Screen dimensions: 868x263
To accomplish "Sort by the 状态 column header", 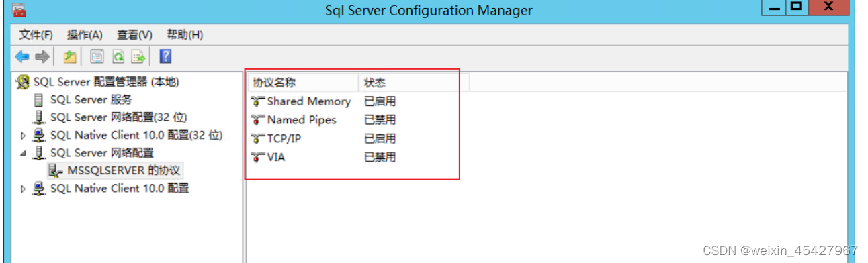I will [x=414, y=83].
